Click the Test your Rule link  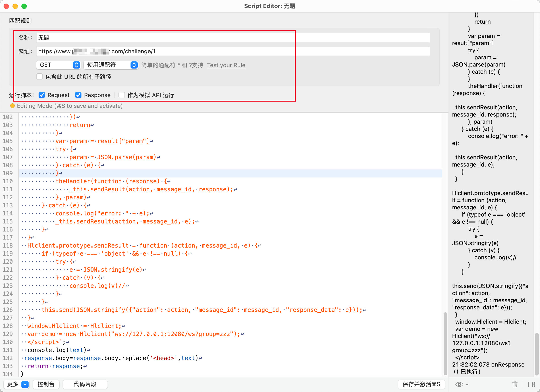(x=226, y=65)
